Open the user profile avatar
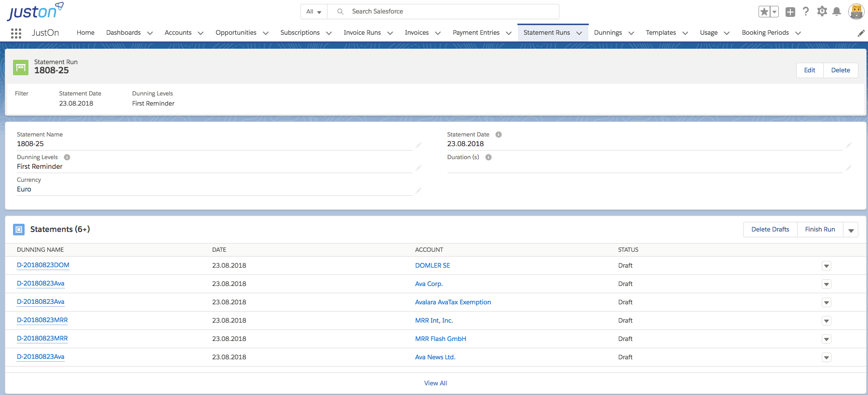868x395 pixels. [856, 12]
